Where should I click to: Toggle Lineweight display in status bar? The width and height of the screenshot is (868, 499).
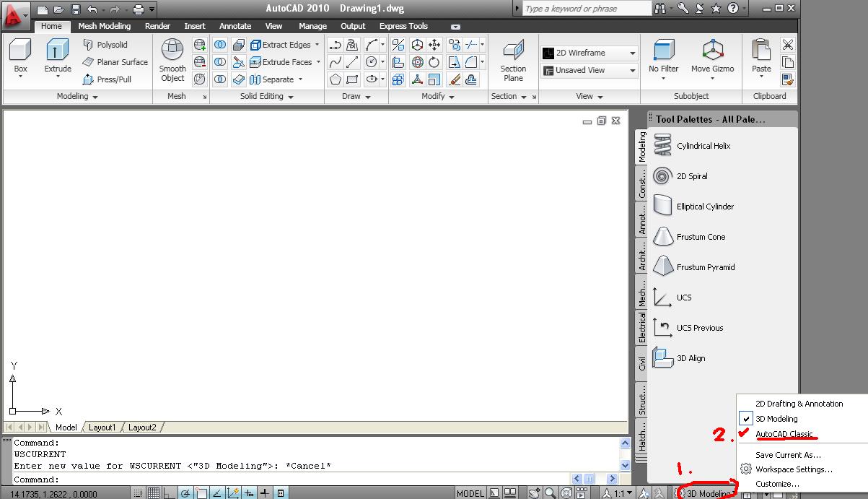click(265, 493)
